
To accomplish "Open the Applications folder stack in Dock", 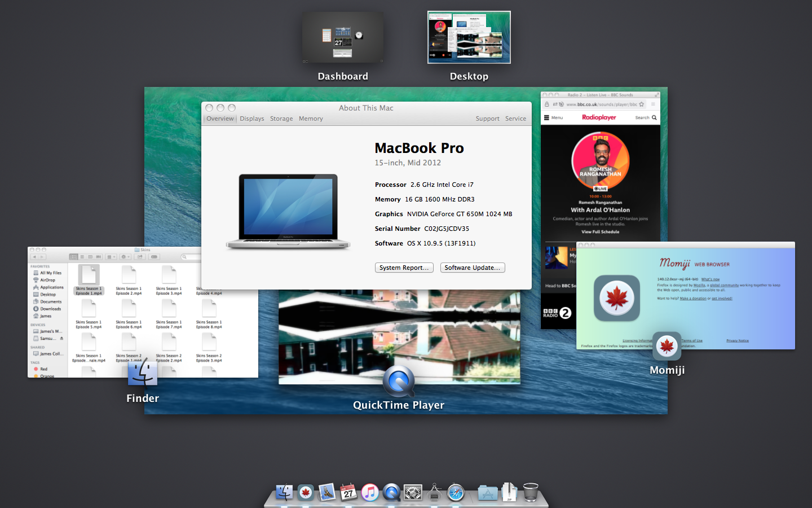I will click(488, 493).
